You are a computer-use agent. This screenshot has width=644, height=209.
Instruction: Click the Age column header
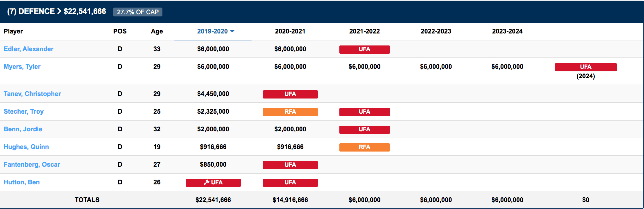coord(157,31)
